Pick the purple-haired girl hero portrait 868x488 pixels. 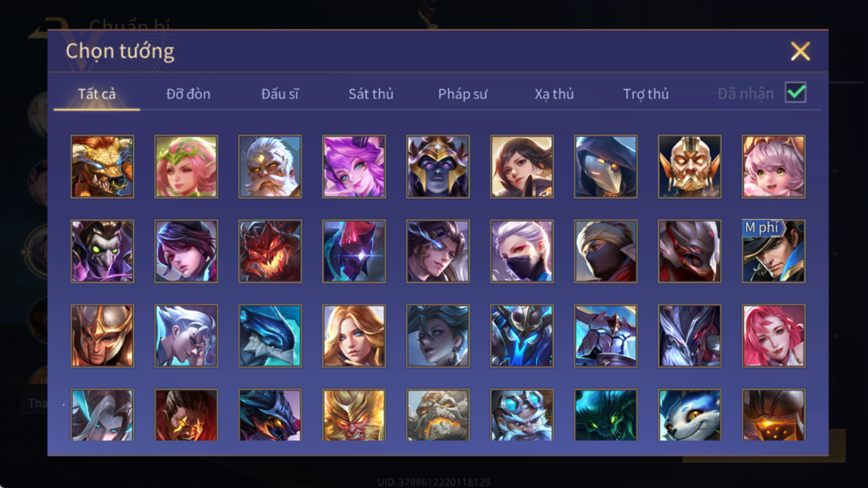(x=354, y=167)
